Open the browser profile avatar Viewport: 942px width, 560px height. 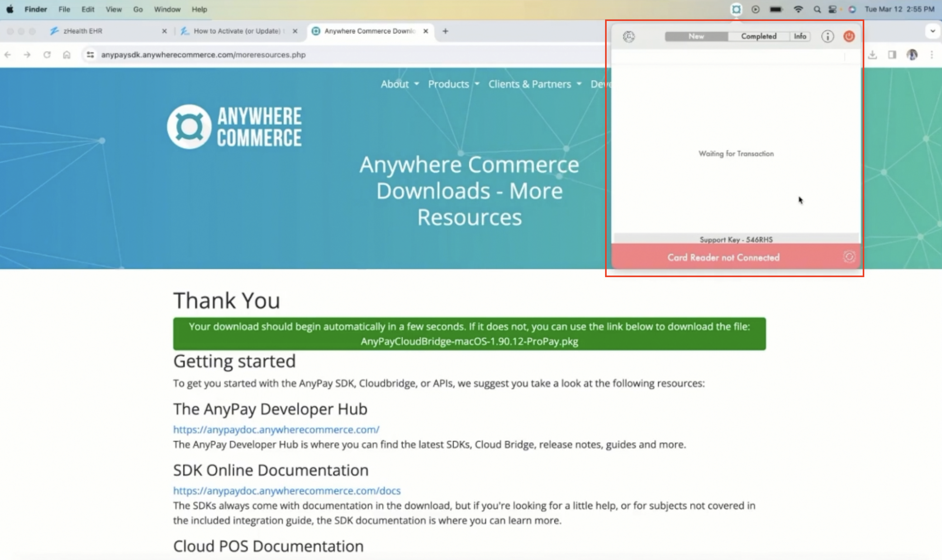912,55
